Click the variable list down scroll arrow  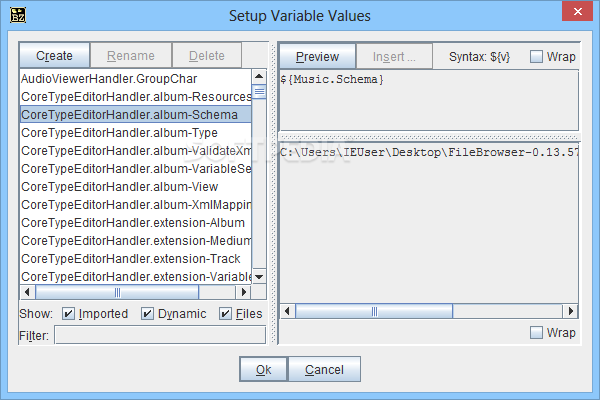click(259, 276)
